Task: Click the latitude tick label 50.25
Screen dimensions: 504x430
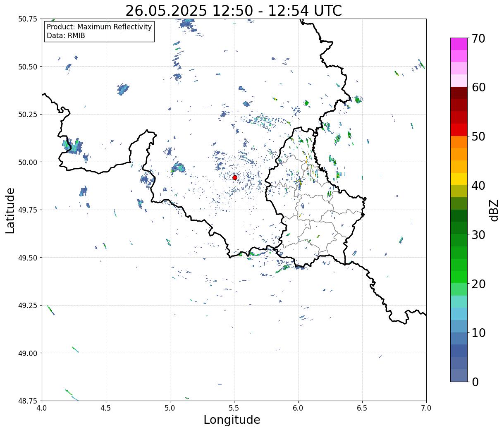Action: click(x=27, y=115)
